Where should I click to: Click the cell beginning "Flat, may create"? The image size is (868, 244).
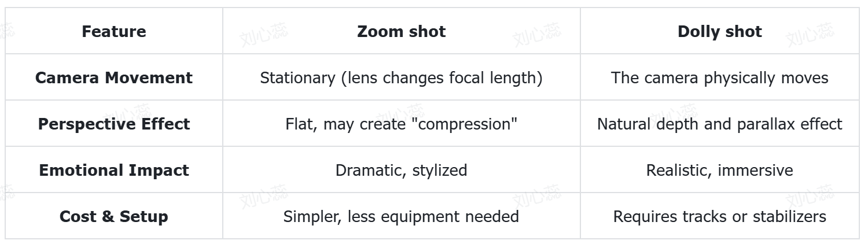point(401,124)
